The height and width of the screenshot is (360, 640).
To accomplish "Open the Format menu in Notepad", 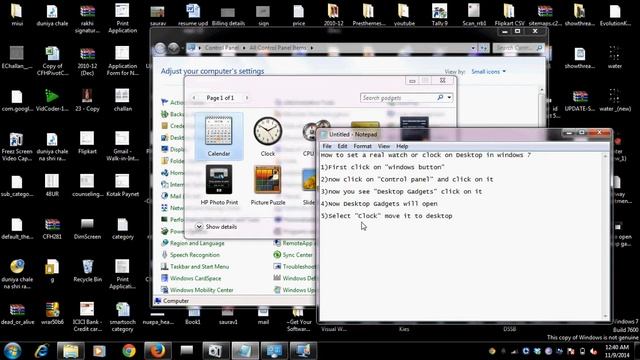I will click(x=362, y=146).
